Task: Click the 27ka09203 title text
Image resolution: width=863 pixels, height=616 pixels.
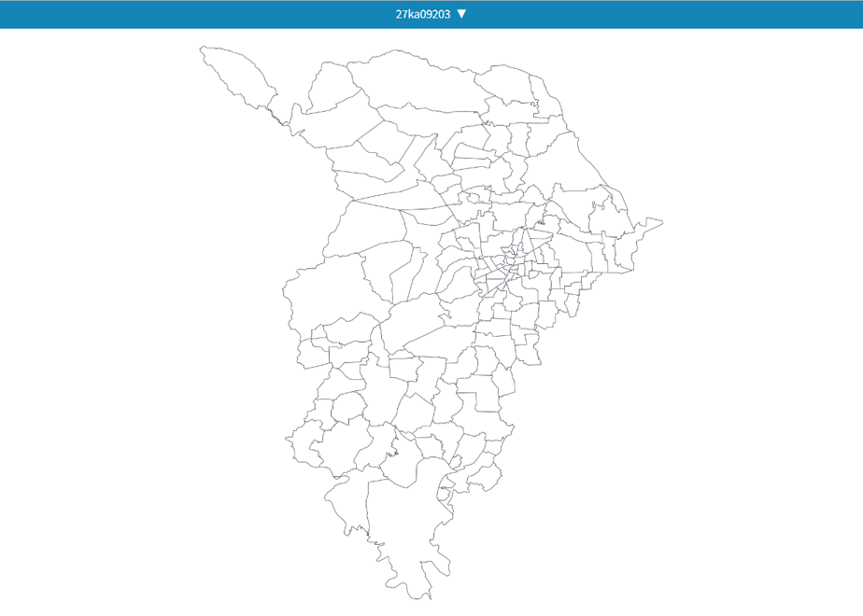Action: tap(423, 14)
